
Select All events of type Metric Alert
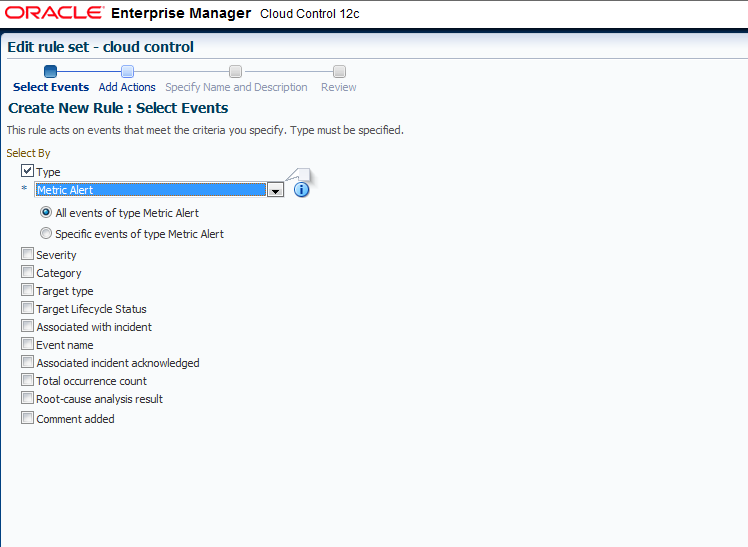46,212
